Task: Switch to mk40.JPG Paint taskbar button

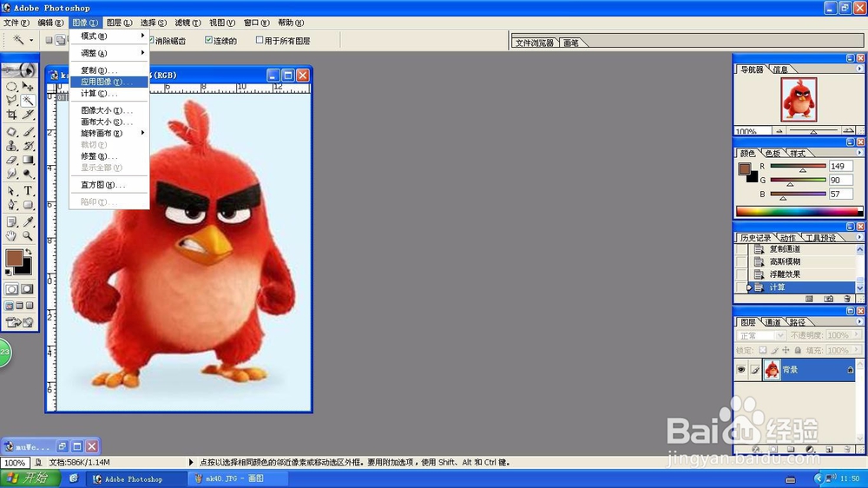Action: click(237, 478)
